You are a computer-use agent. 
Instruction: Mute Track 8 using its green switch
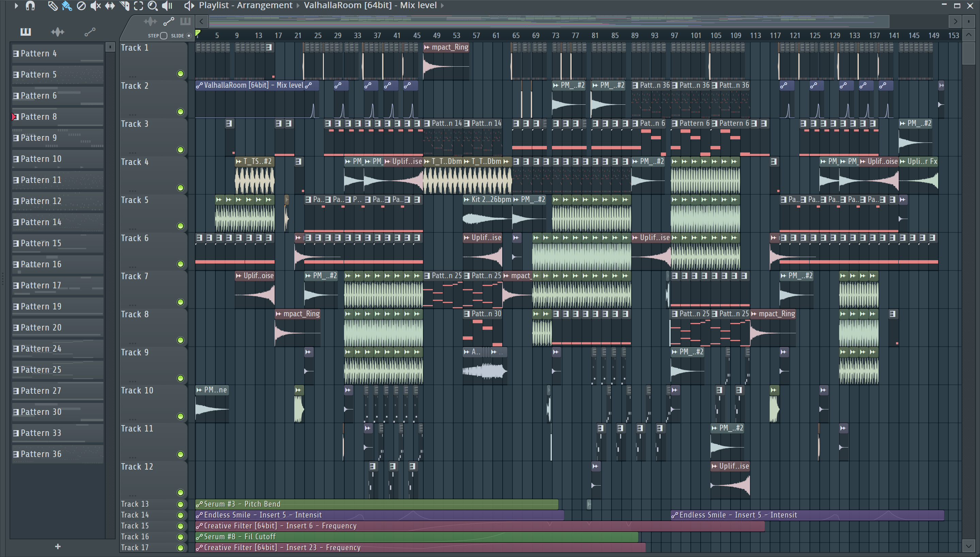(x=180, y=340)
